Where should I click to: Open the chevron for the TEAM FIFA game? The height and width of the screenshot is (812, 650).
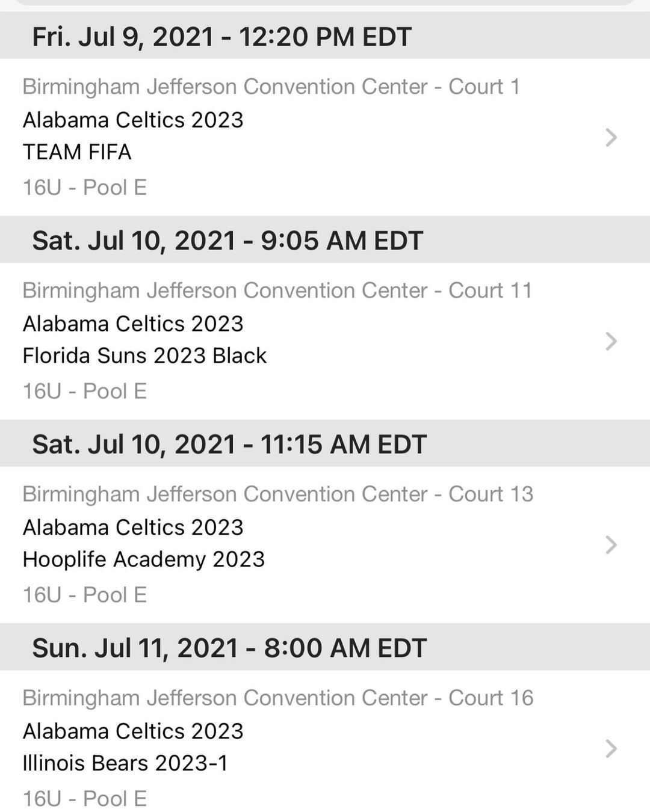tap(611, 138)
